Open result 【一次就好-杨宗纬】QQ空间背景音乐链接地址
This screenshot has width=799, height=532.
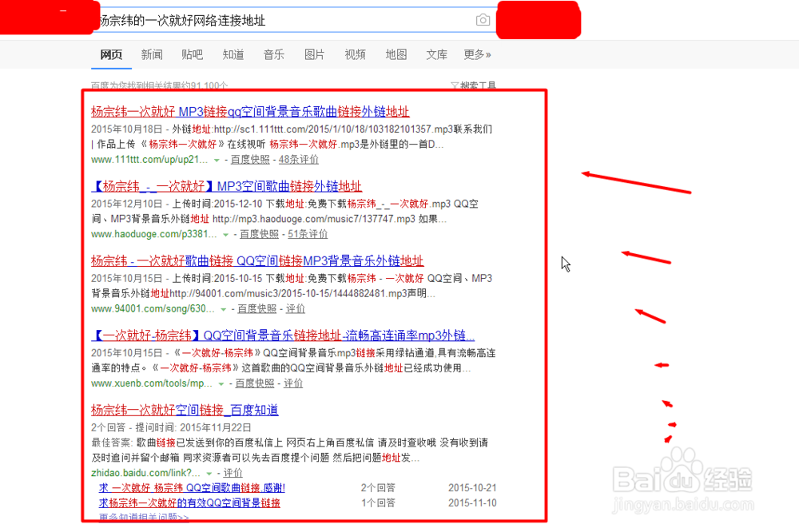point(283,335)
